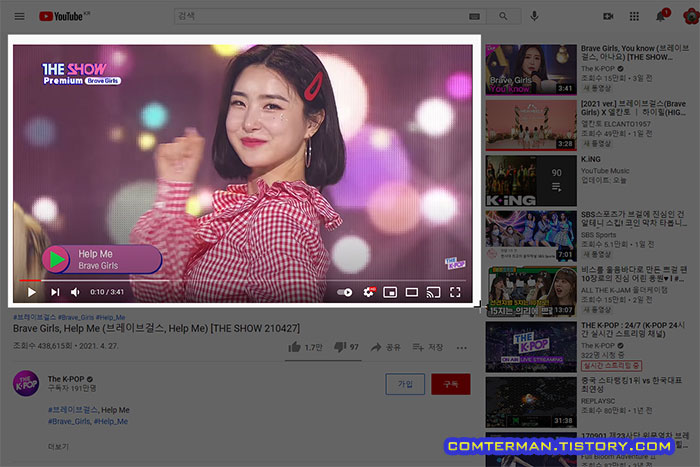Open the Brave Girls You Know thumbnail
This screenshot has width=700, height=467.
[531, 69]
